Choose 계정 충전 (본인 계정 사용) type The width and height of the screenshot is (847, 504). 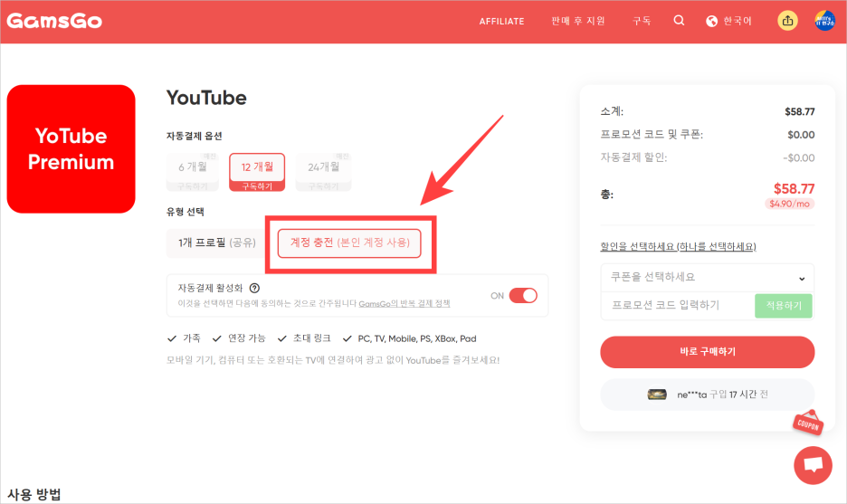pos(349,243)
